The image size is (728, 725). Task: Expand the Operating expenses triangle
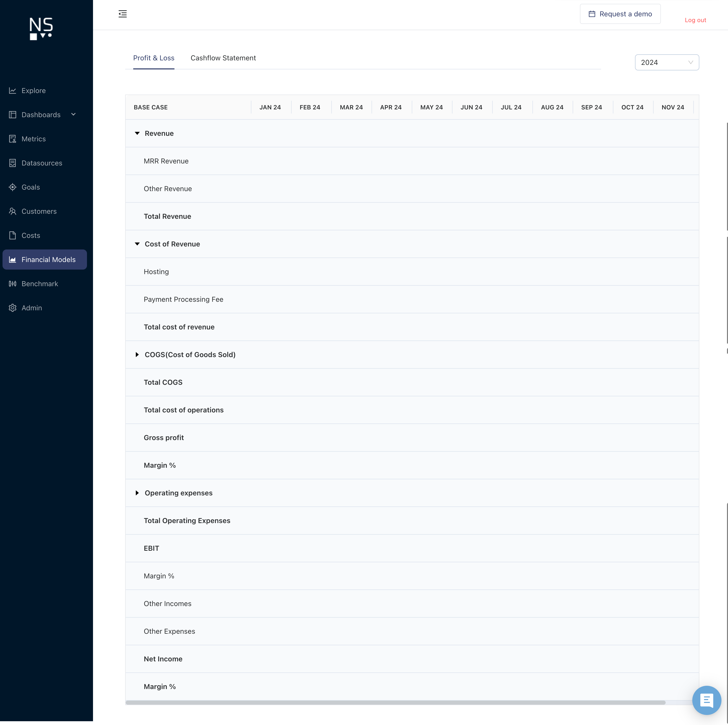click(x=137, y=493)
